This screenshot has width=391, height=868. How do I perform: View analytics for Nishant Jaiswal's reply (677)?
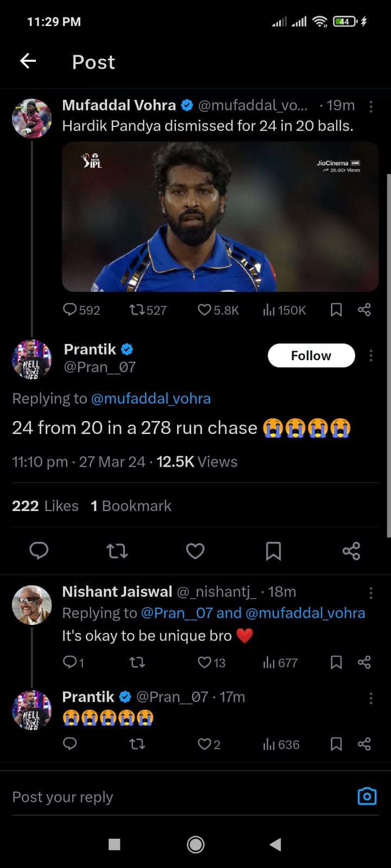coord(280,662)
